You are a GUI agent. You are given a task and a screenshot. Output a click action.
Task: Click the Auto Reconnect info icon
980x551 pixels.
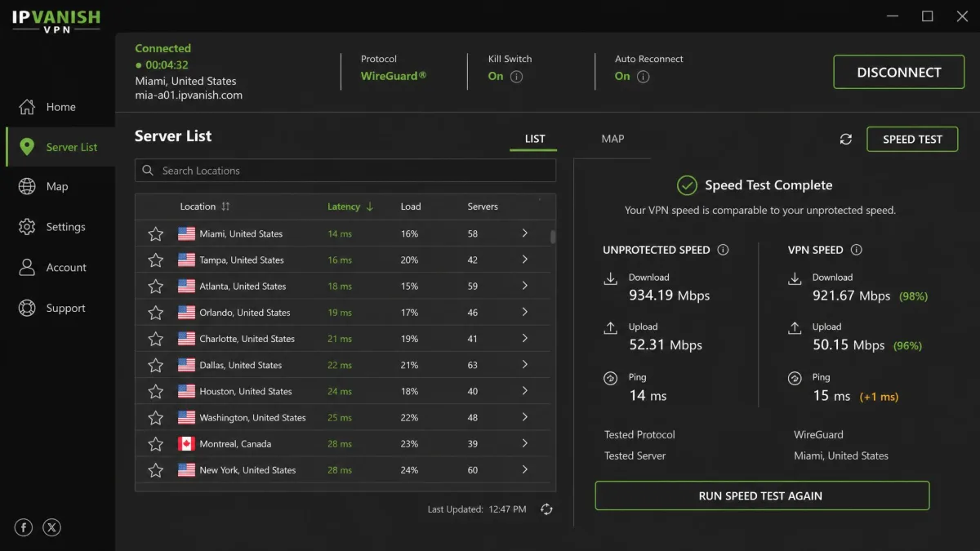point(643,77)
